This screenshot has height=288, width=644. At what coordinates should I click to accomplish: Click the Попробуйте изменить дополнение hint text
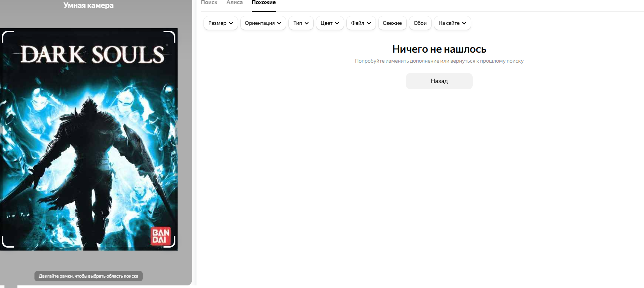pyautogui.click(x=439, y=61)
